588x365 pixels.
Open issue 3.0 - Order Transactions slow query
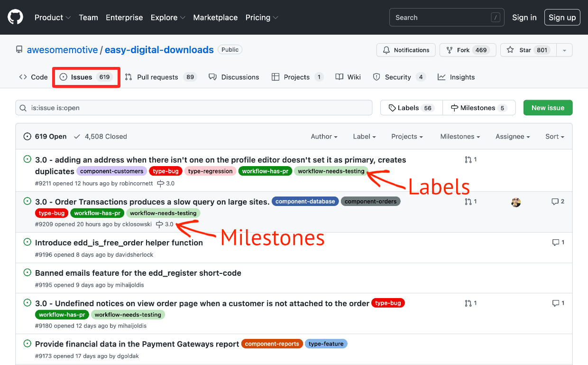coord(152,202)
